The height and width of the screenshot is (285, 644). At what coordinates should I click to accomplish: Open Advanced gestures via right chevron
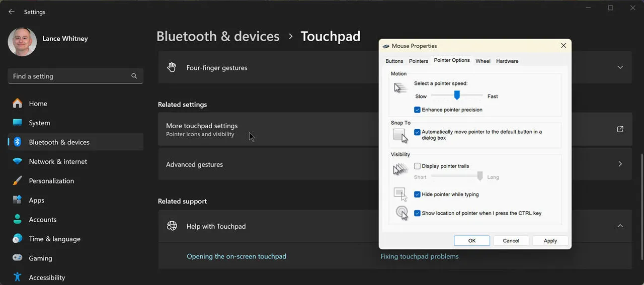[x=620, y=164]
